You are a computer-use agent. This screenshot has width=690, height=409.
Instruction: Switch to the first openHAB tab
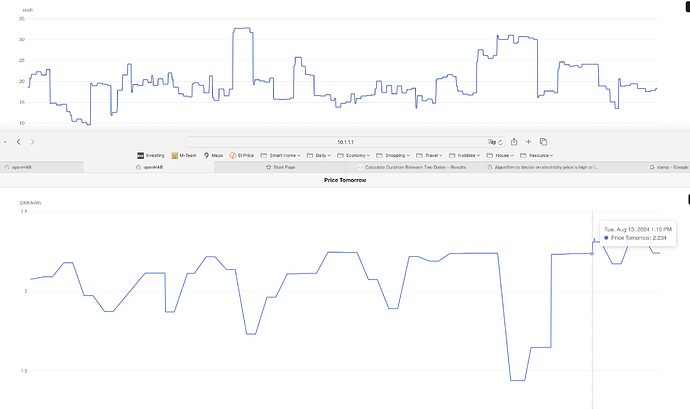[x=42, y=167]
